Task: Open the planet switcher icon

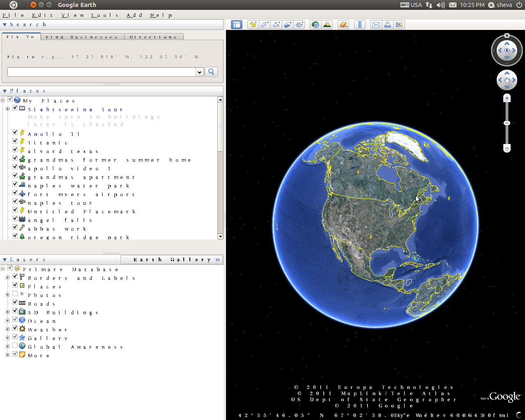Action: (x=343, y=25)
